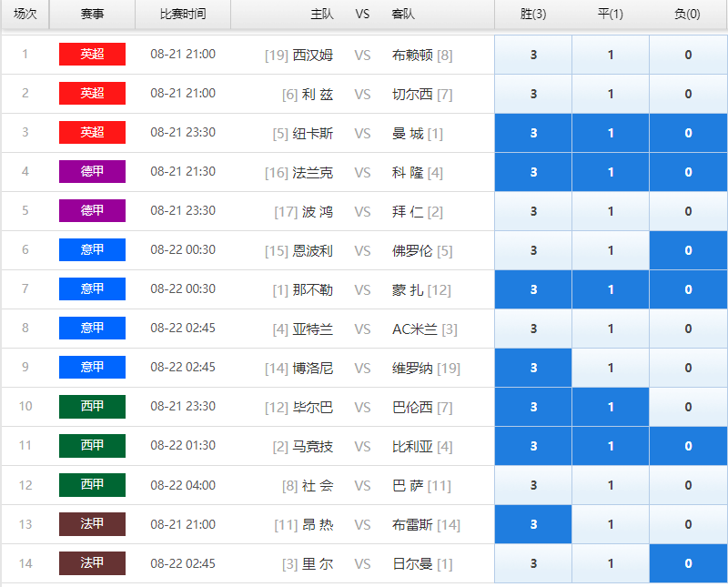Select win (3) for 里尔 vs 日尔曼
The height and width of the screenshot is (587, 728).
coord(533,563)
